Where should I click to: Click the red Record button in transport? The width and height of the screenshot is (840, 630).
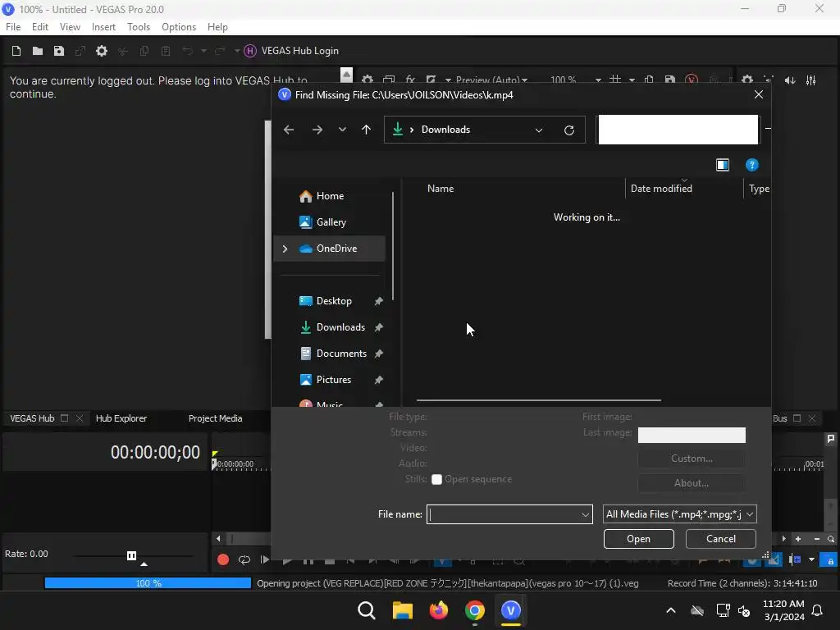tap(223, 559)
